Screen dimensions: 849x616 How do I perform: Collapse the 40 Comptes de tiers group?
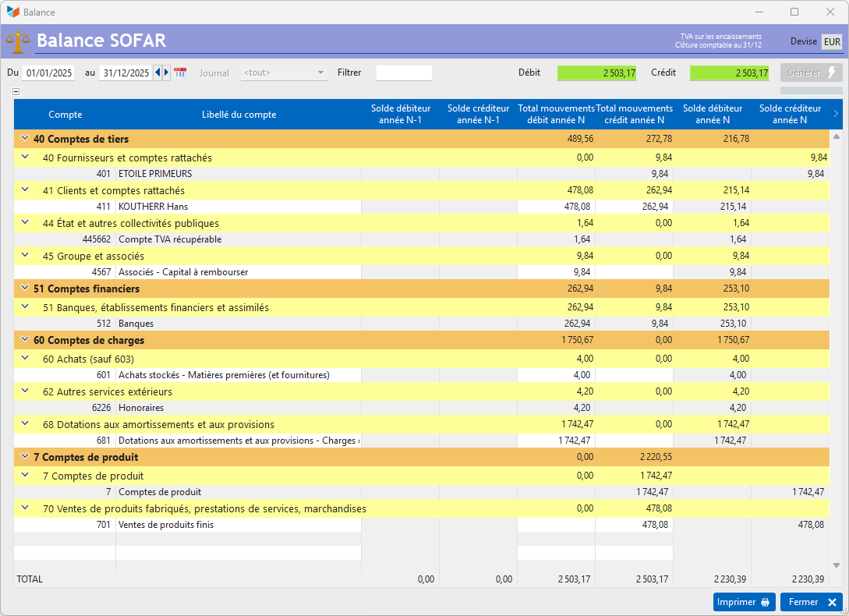point(25,138)
